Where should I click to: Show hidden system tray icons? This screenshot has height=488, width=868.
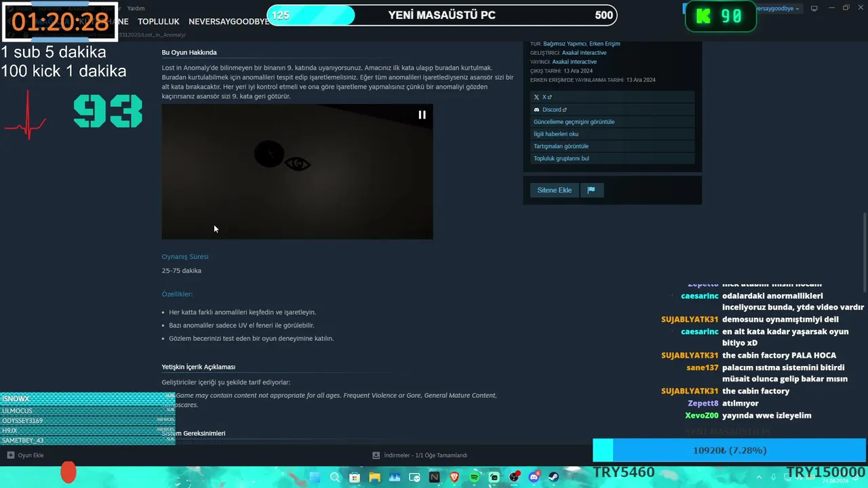(759, 477)
